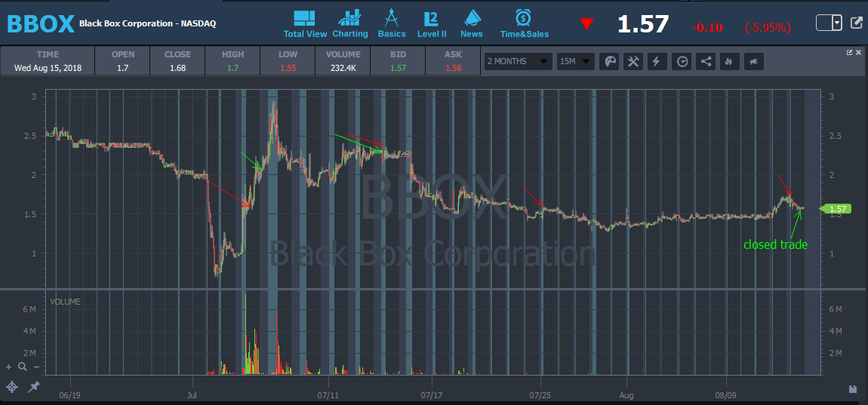868x405 pixels.
Task: Click the green 1.57 price tag
Action: [x=834, y=209]
